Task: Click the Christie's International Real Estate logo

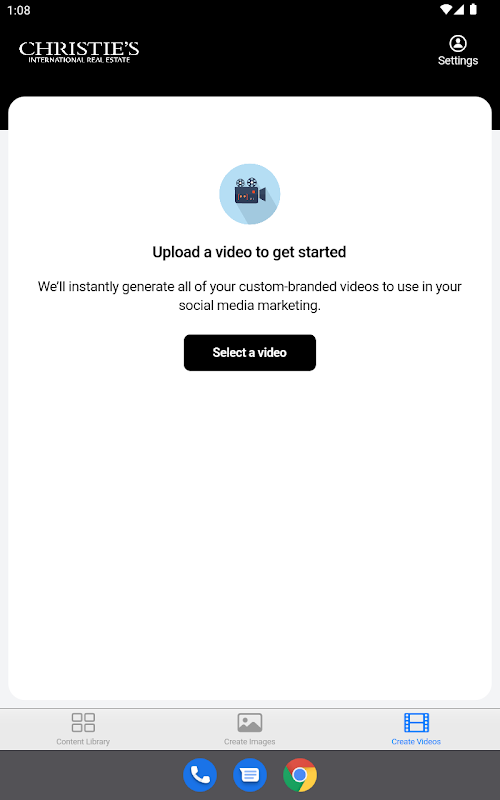Action: [79, 52]
